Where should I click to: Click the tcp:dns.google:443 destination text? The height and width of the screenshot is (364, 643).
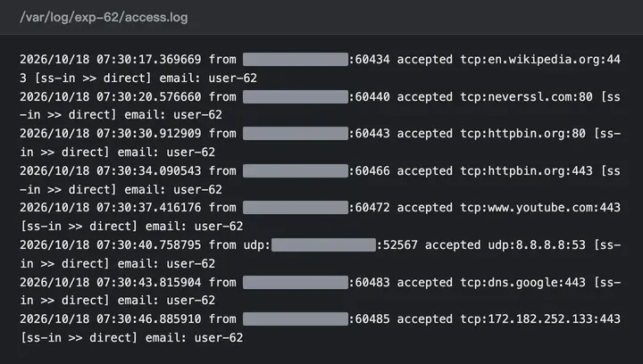(x=522, y=283)
